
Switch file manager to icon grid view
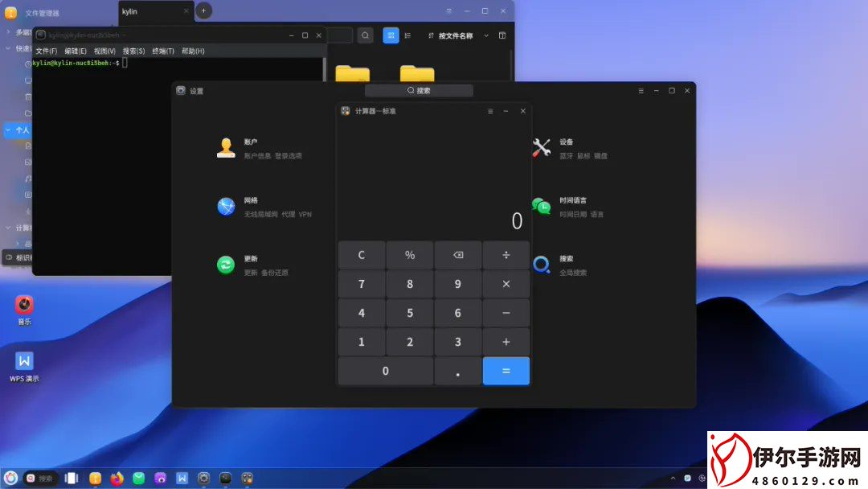(x=391, y=35)
